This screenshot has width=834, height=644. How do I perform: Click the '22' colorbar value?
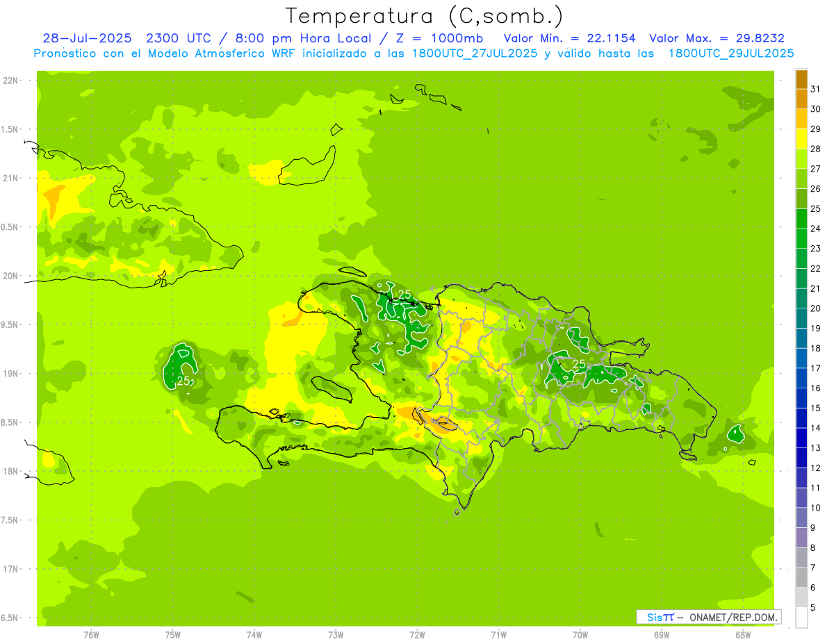pyautogui.click(x=815, y=268)
